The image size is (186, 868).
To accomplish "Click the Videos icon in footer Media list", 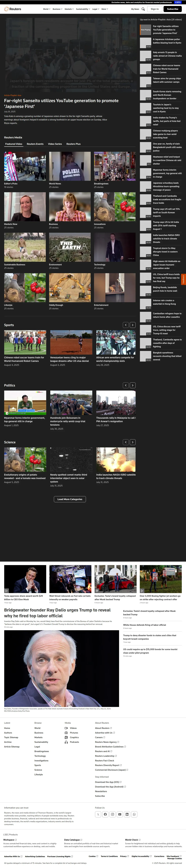I will click(66, 728).
